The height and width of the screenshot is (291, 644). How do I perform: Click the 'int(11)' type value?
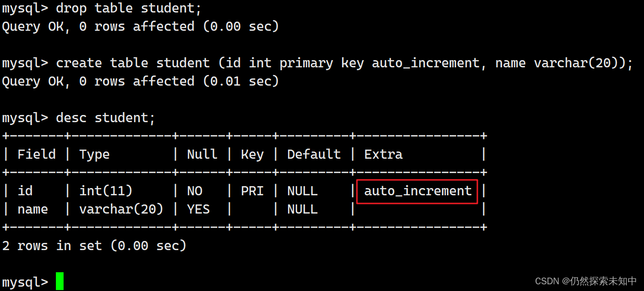pyautogui.click(x=106, y=191)
